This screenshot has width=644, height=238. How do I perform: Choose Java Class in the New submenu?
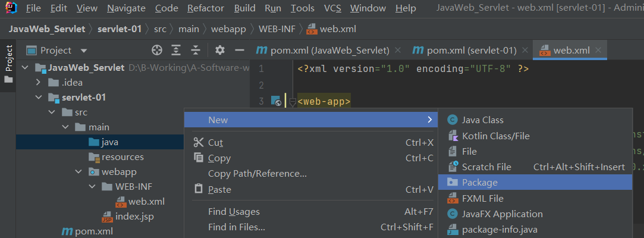tap(482, 120)
